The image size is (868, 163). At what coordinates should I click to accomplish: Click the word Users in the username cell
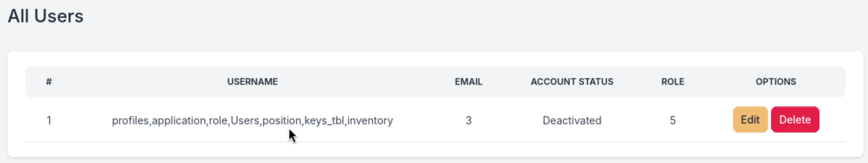pos(245,121)
